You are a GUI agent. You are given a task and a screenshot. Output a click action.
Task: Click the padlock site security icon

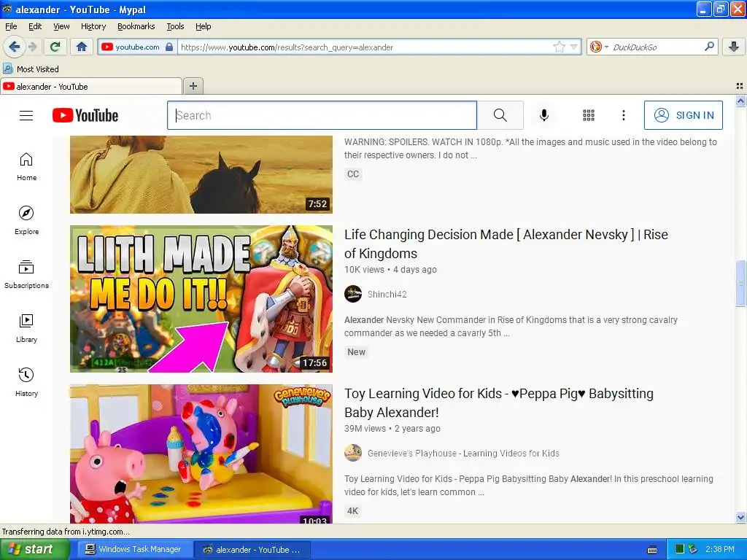tap(169, 47)
